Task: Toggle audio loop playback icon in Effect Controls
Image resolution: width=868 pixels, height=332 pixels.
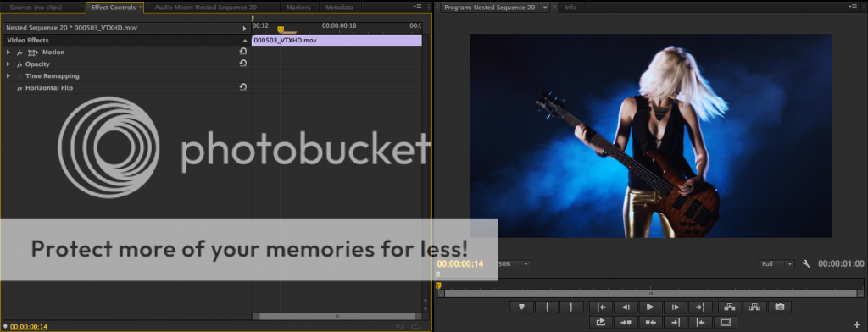Action: coord(400,326)
